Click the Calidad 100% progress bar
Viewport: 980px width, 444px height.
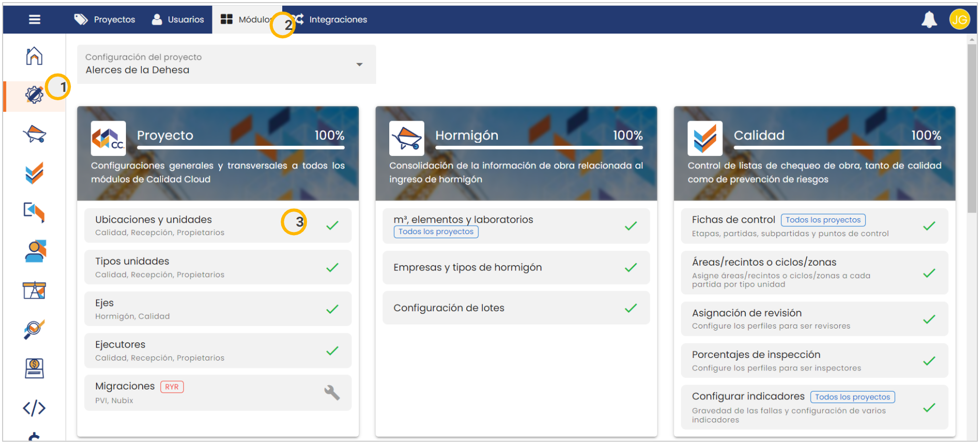click(837, 148)
